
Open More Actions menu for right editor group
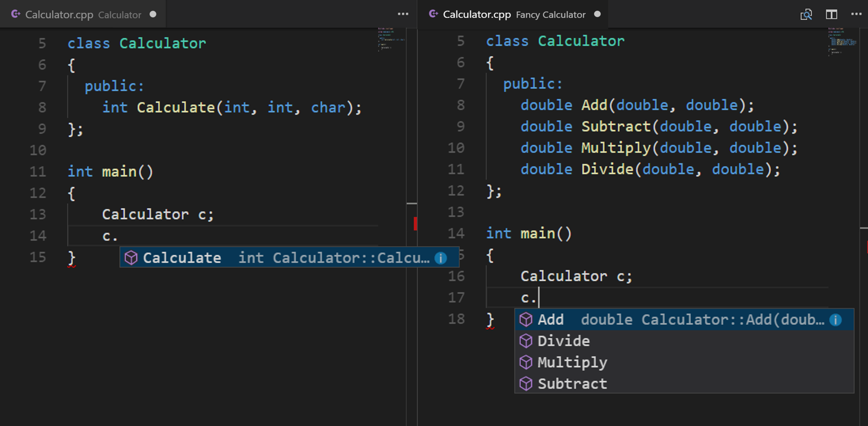[x=856, y=14]
